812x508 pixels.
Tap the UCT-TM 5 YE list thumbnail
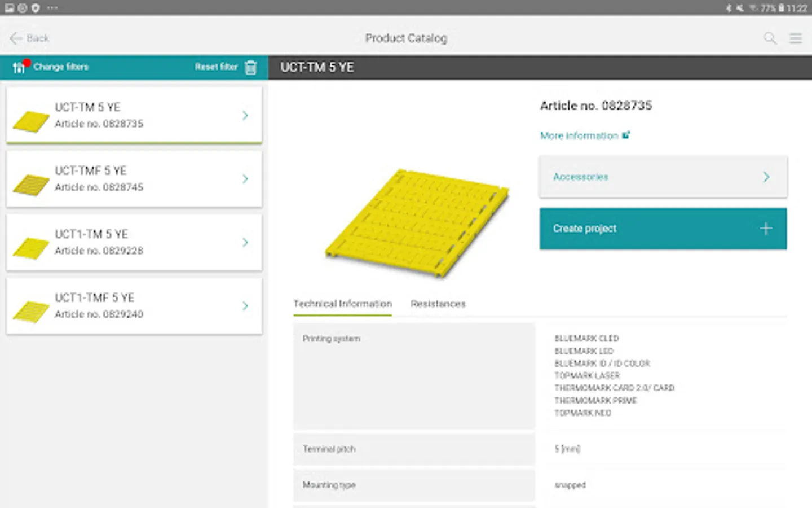(x=31, y=121)
